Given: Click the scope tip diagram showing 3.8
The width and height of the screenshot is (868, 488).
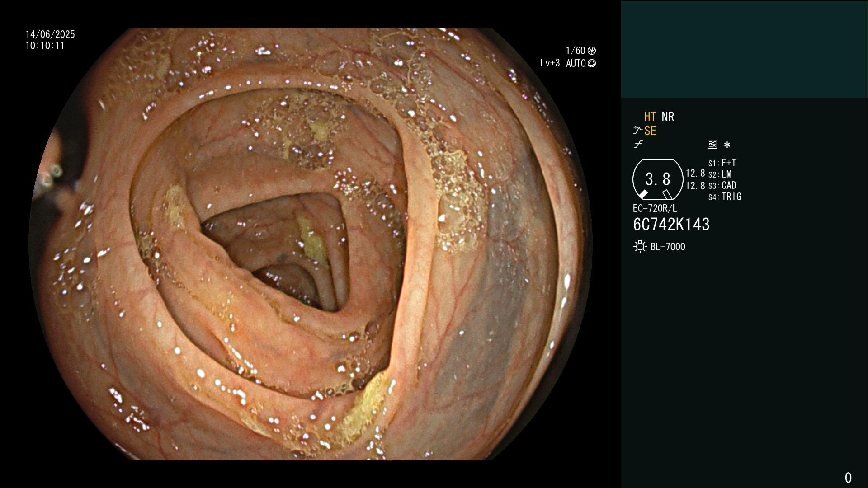Looking at the screenshot, I should (x=658, y=179).
